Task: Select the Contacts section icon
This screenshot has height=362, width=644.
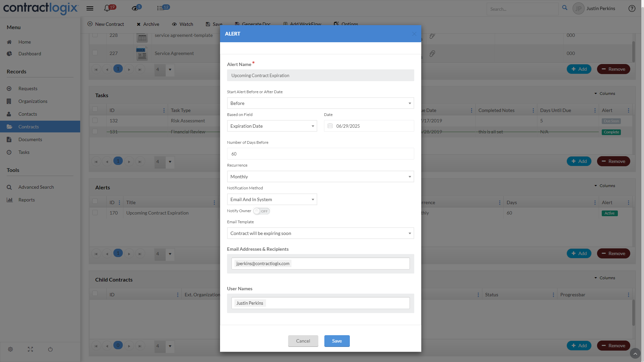Action: pos(9,114)
